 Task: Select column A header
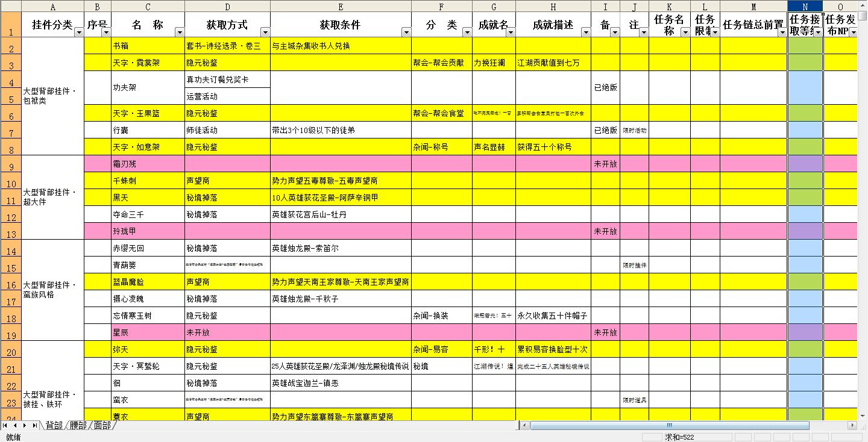(53, 6)
